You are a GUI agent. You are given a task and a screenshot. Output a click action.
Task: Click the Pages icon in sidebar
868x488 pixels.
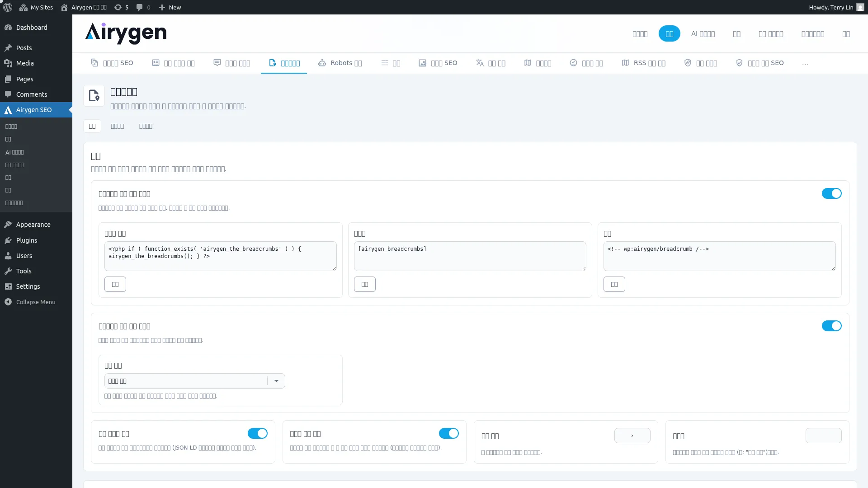coord(8,79)
